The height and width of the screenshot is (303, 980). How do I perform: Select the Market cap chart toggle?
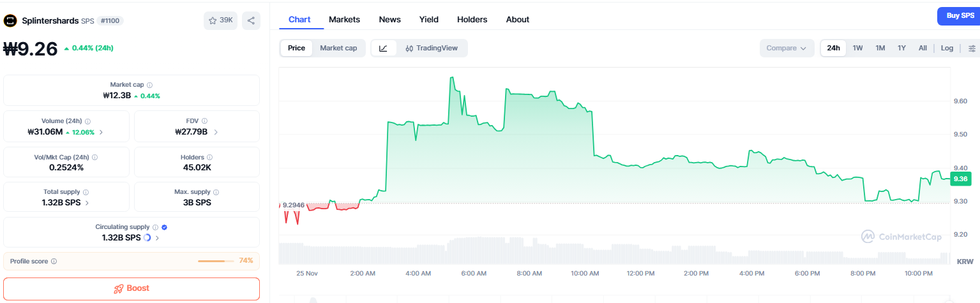pos(338,48)
